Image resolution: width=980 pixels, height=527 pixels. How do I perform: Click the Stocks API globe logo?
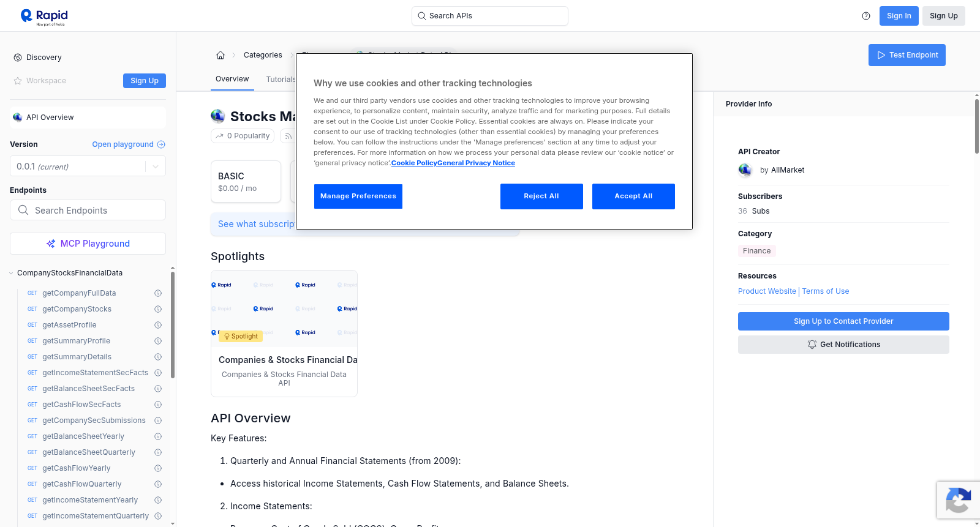[x=218, y=116]
